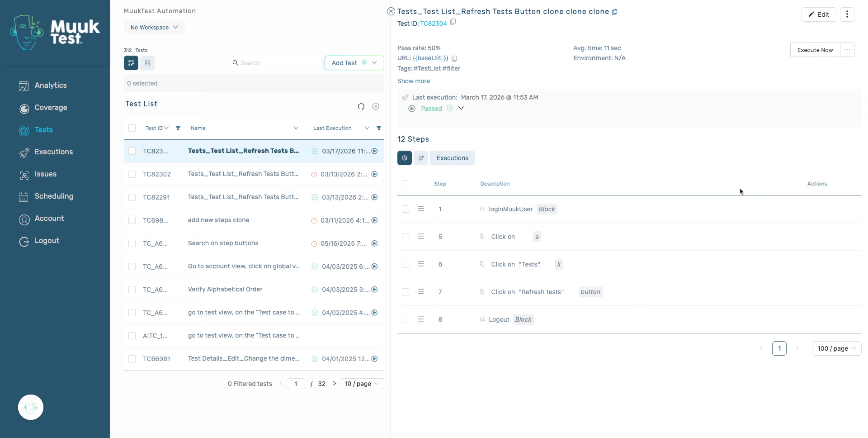
Task: Copy the Test ID with the copy icon
Action: 453,22
